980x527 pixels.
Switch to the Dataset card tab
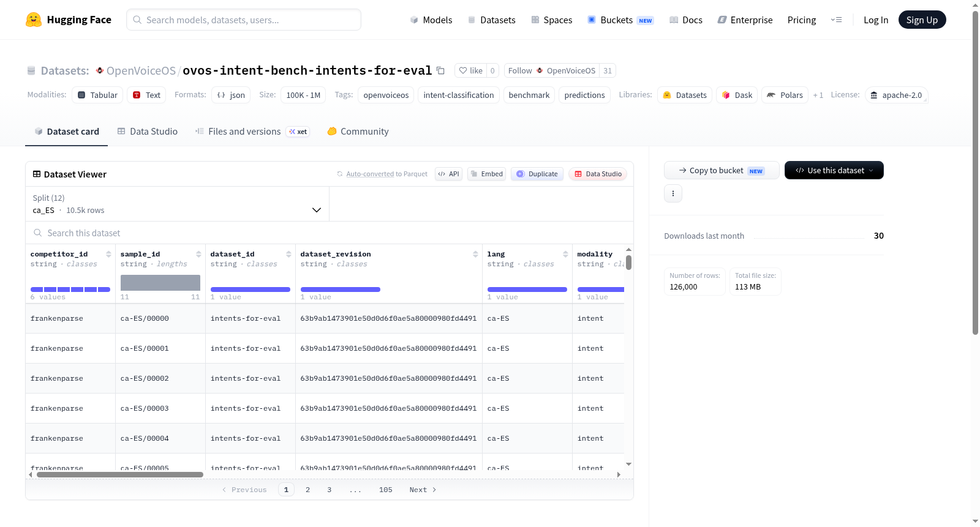pos(66,131)
